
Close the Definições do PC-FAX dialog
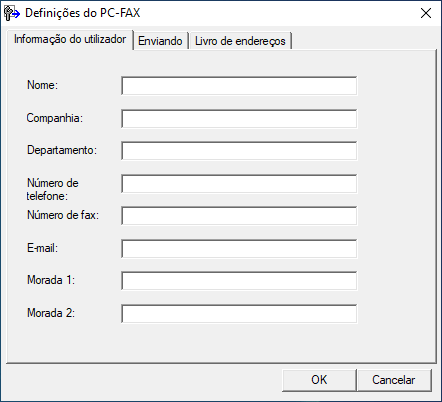(x=426, y=13)
